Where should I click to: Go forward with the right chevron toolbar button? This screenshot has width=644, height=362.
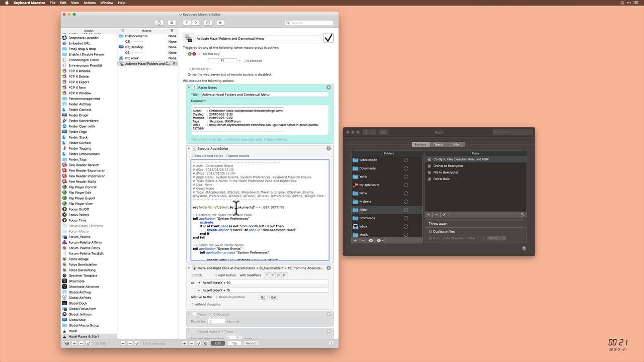click(x=195, y=23)
